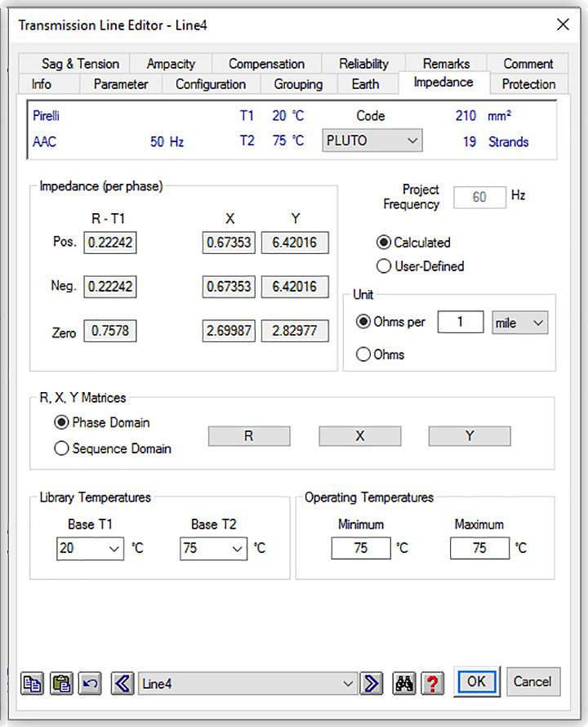The image size is (588, 727).
Task: Click the Pos. Y value field
Action: pyautogui.click(x=295, y=243)
